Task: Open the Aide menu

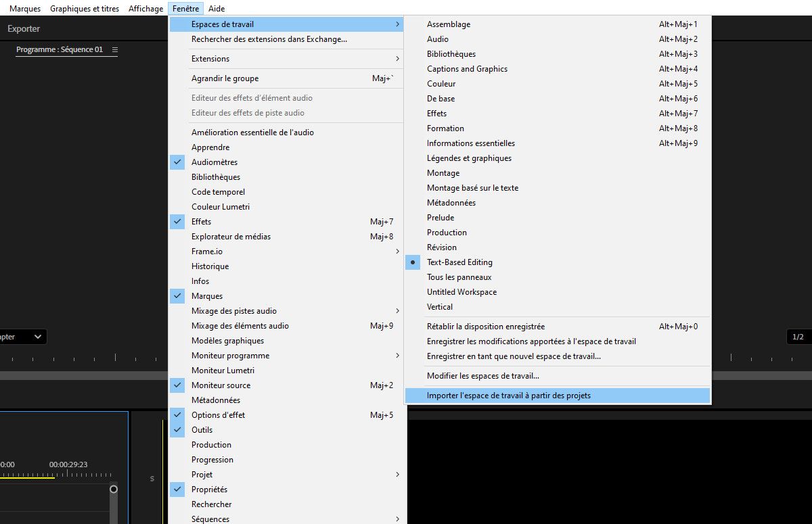Action: tap(216, 8)
